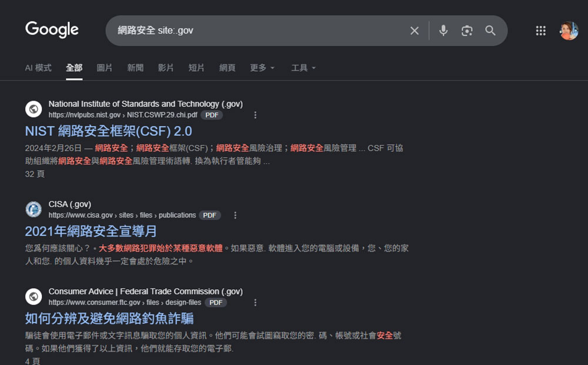
Task: Click into the search input field
Action: point(259,31)
